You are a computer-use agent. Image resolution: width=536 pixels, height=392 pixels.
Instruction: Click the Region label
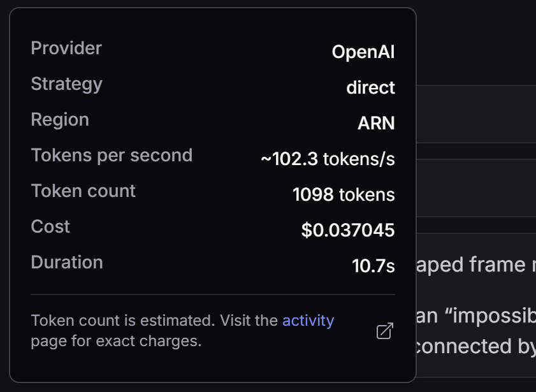pos(60,120)
